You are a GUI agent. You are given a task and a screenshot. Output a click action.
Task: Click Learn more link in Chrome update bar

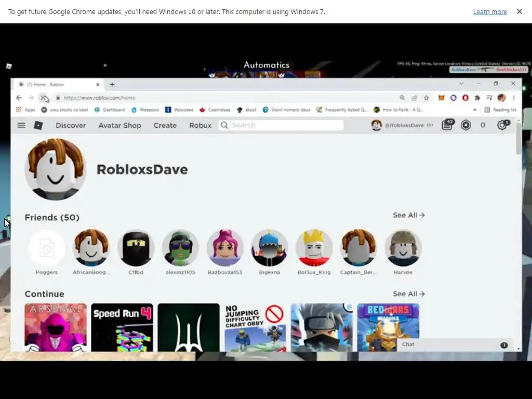490,11
